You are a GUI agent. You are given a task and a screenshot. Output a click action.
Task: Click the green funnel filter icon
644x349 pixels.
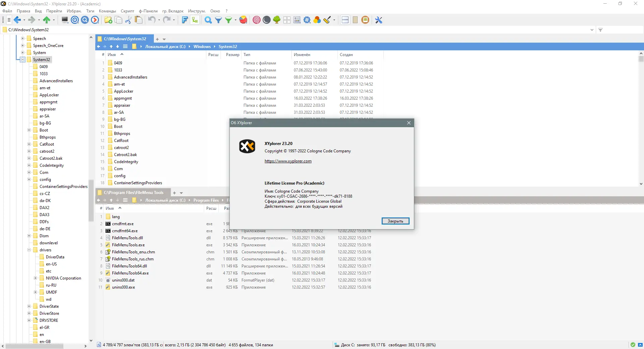point(228,20)
